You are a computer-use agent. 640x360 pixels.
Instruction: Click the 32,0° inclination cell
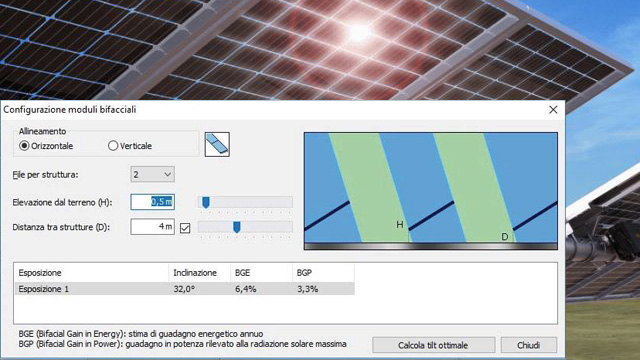coord(184,289)
